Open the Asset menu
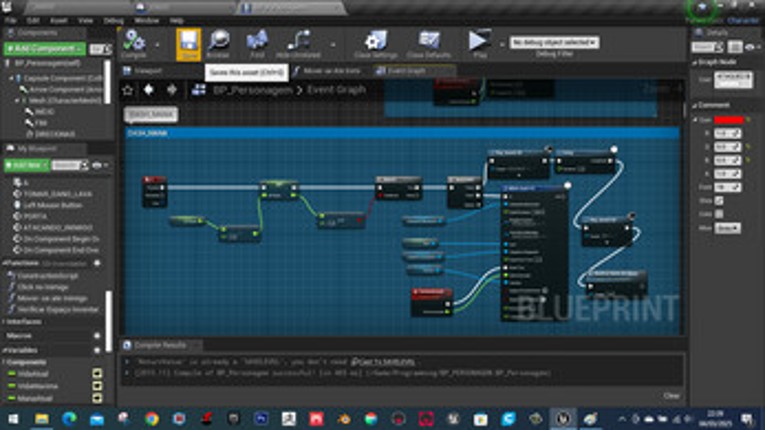765x430 pixels. click(x=59, y=20)
